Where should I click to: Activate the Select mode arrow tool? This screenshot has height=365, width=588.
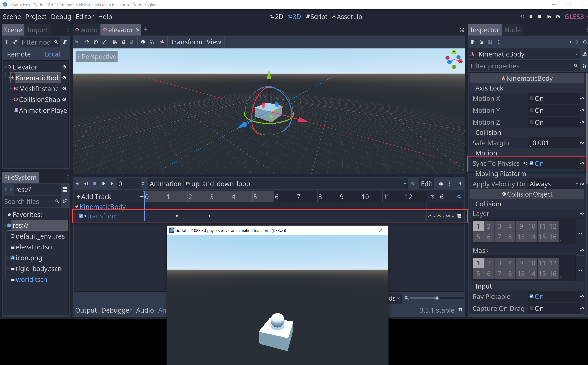[x=77, y=42]
